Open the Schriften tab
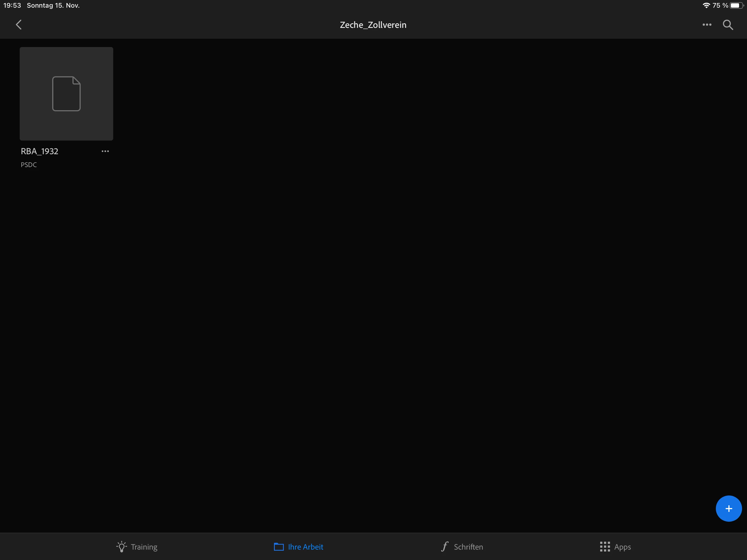Screen dimensions: 747x560 pyautogui.click(x=468, y=547)
